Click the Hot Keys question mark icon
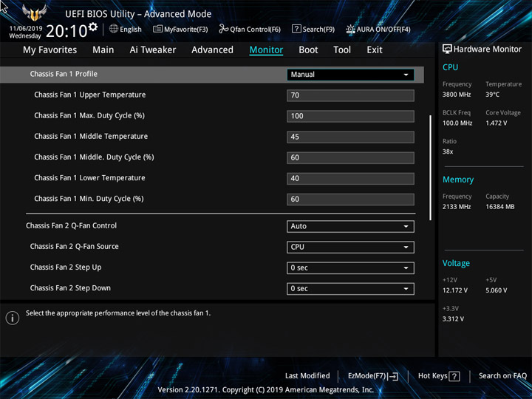 coord(454,376)
